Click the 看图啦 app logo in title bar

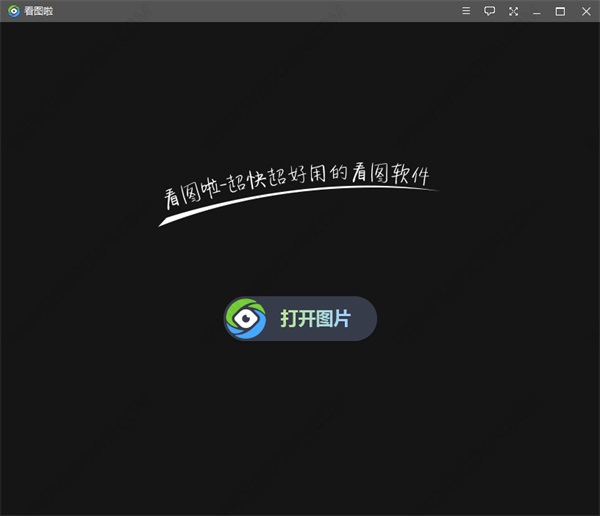click(x=14, y=11)
